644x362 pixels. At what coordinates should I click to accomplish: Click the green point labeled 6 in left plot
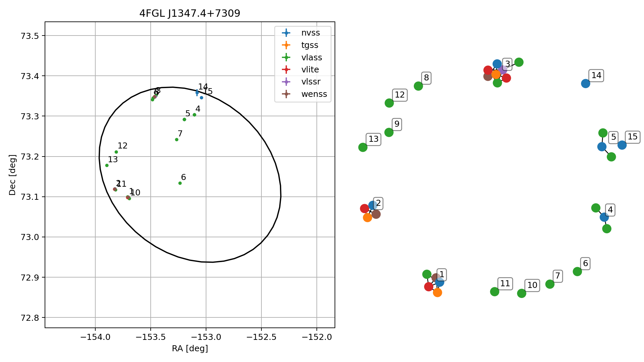(180, 183)
